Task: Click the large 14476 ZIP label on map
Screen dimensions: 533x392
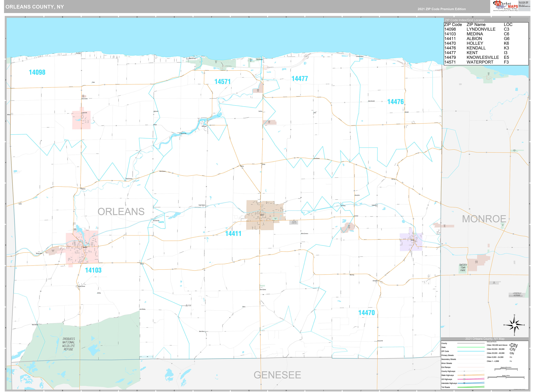Action: pyautogui.click(x=395, y=102)
